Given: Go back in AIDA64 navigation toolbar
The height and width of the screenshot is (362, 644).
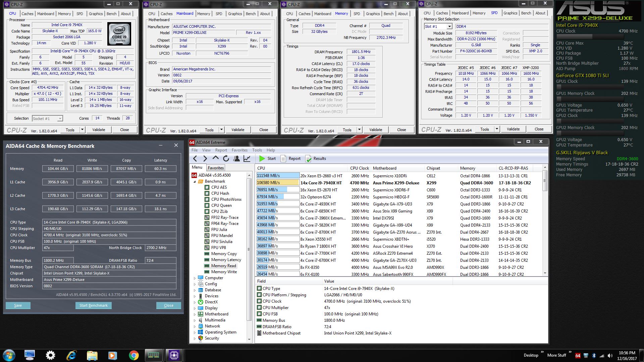Looking at the screenshot, I should coord(195,159).
